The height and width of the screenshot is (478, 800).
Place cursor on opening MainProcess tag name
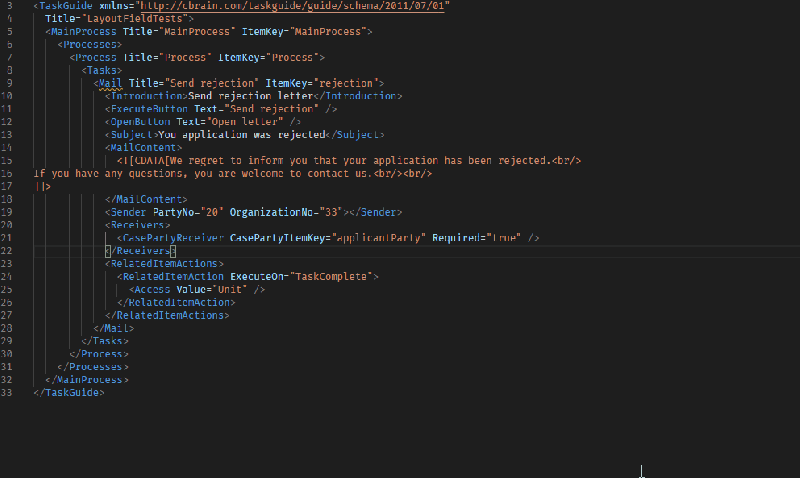click(84, 32)
